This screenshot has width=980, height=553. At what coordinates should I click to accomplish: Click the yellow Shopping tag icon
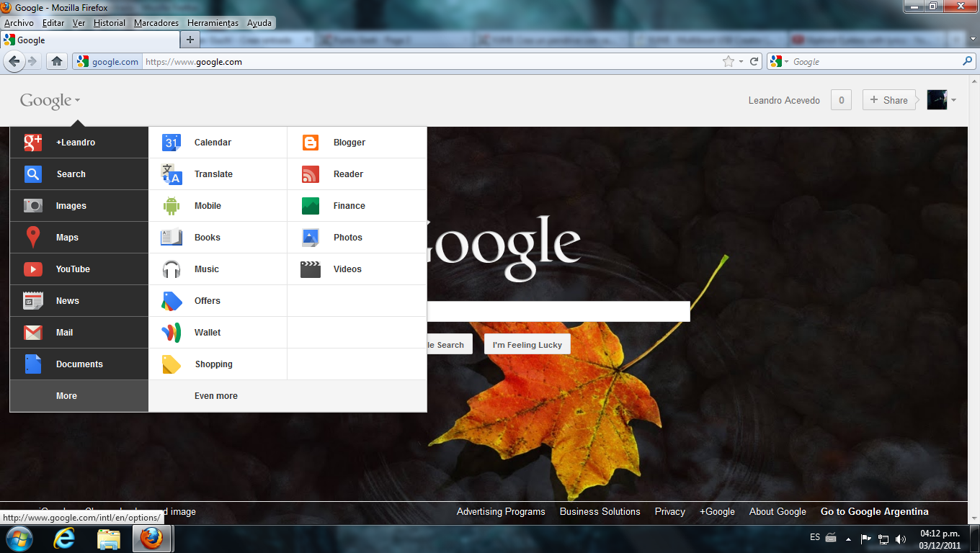[x=171, y=364]
